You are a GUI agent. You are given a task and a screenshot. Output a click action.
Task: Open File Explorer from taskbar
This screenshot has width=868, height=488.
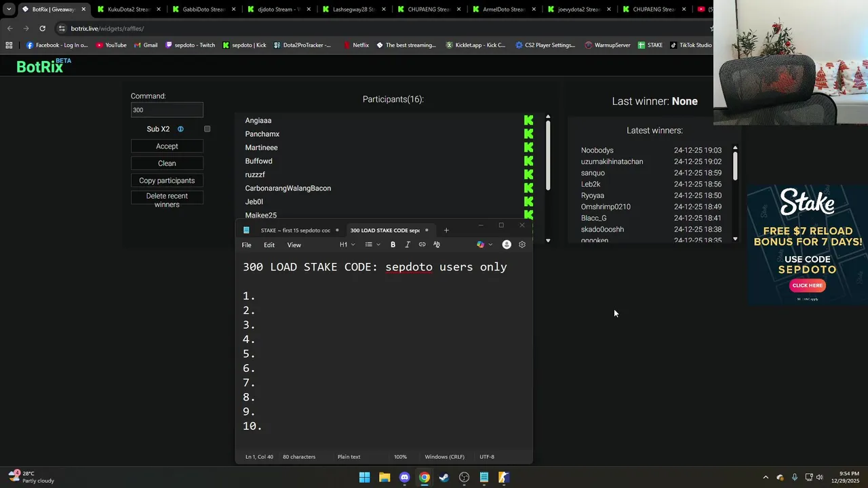pos(384,477)
